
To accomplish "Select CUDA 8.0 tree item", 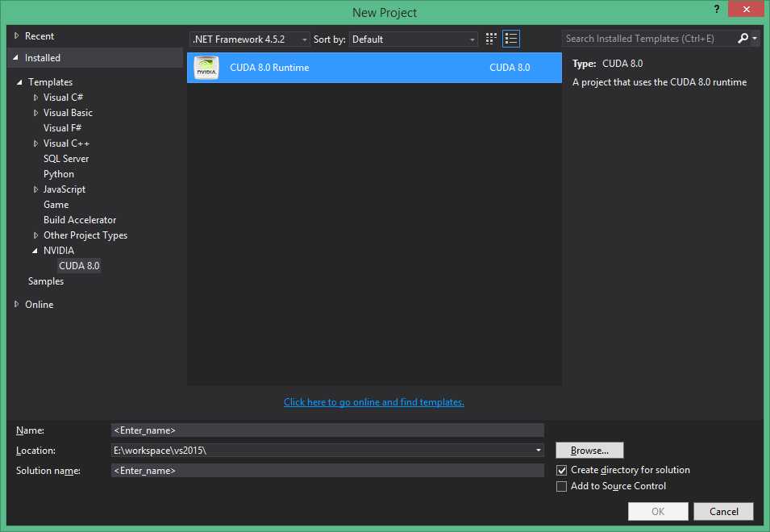I will coord(79,266).
